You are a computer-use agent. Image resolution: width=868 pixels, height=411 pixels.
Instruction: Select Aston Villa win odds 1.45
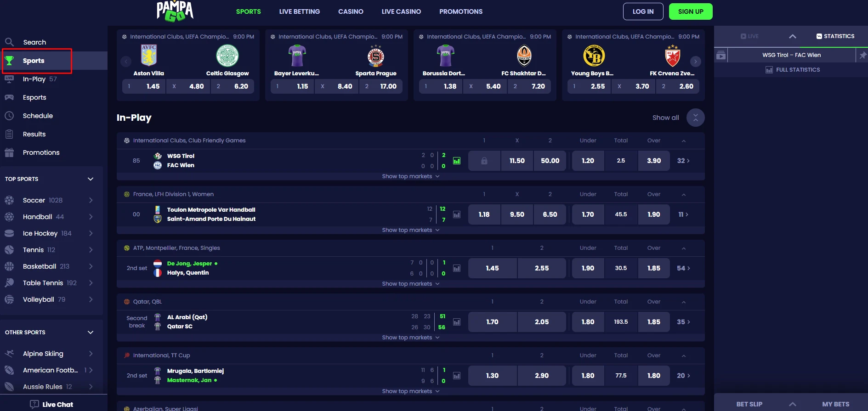144,86
